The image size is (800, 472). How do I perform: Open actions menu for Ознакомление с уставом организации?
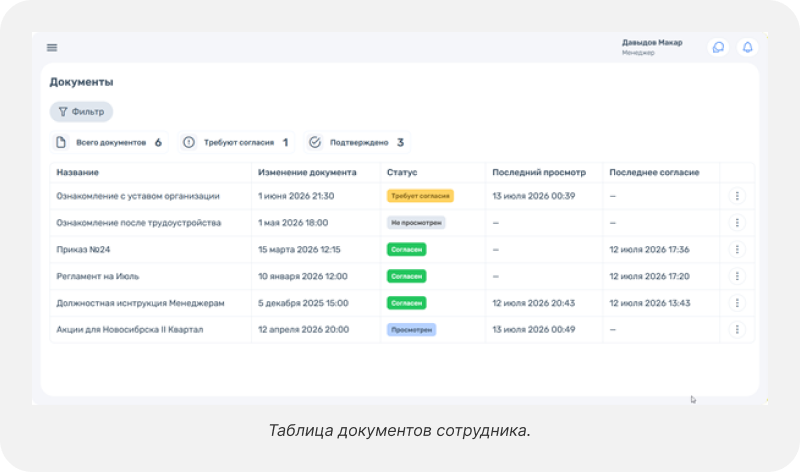(x=737, y=196)
